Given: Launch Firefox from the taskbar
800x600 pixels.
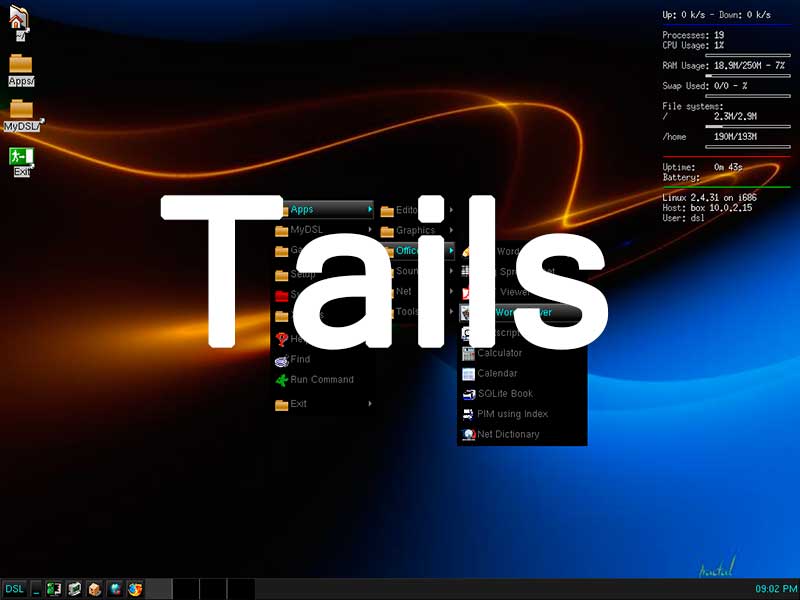Looking at the screenshot, I should click(135, 589).
